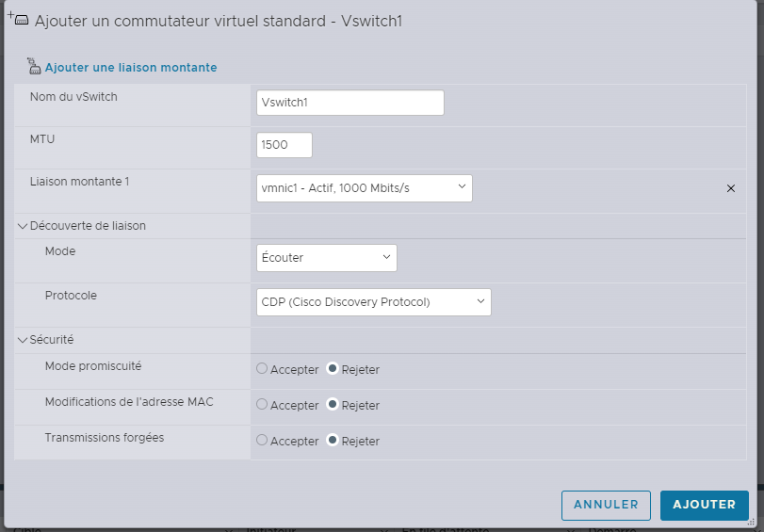Select Rejeter for Mode promiscuité
Screen dimensions: 764x532
333,369
